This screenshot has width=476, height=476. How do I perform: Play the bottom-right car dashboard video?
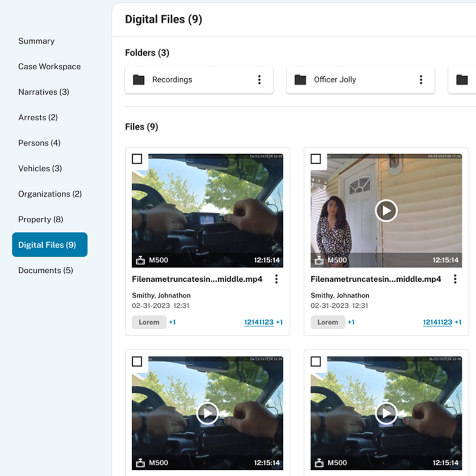click(386, 413)
